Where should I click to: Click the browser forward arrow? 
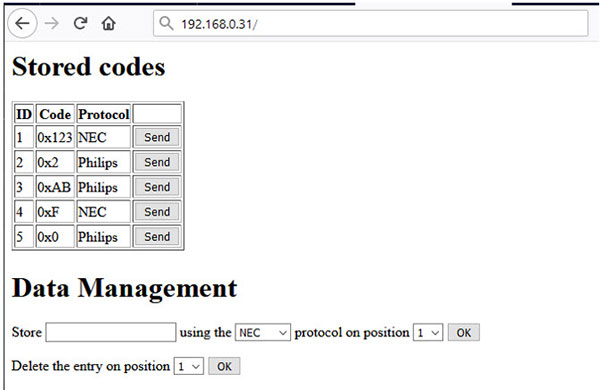tap(52, 24)
